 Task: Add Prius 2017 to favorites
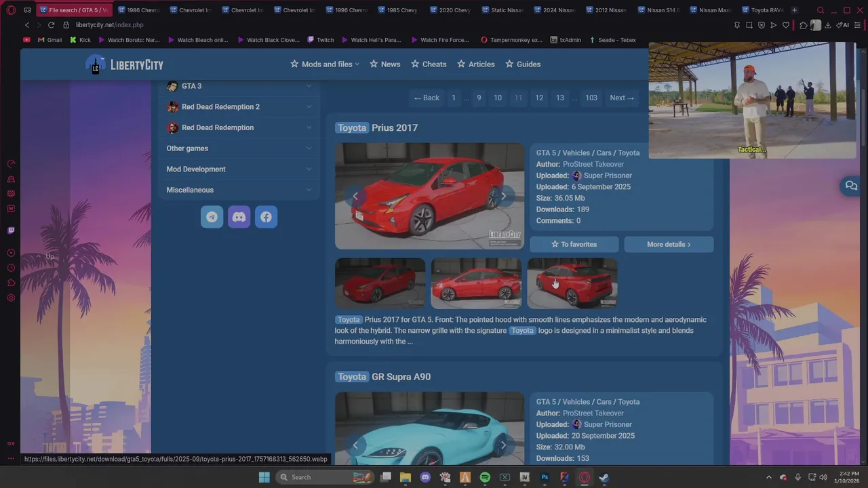click(x=574, y=244)
